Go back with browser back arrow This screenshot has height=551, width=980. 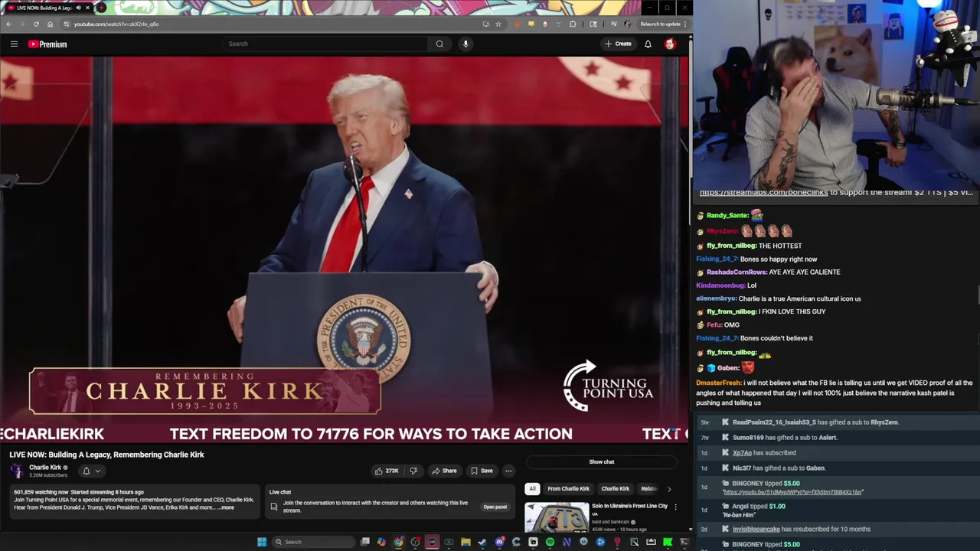[x=8, y=24]
